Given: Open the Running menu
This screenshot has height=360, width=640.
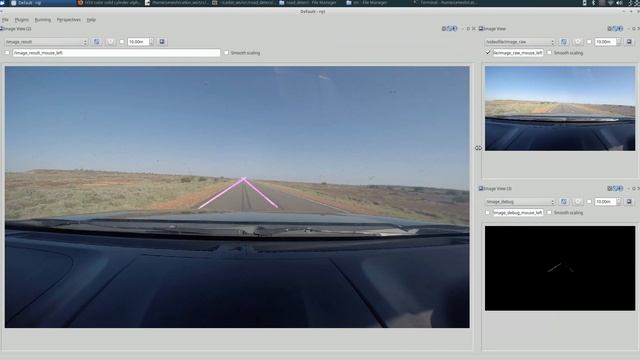Looking at the screenshot, I should coord(43,20).
